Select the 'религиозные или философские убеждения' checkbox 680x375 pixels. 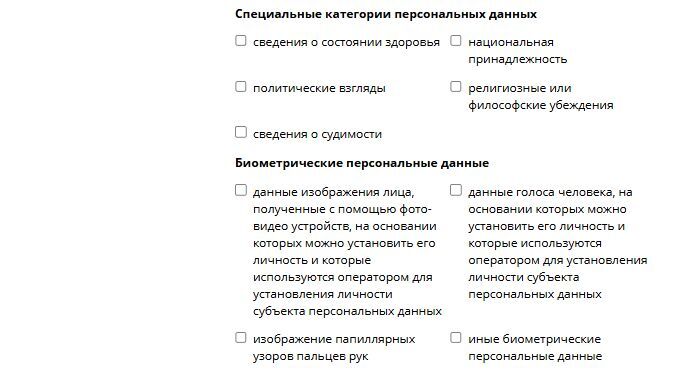coord(456,87)
